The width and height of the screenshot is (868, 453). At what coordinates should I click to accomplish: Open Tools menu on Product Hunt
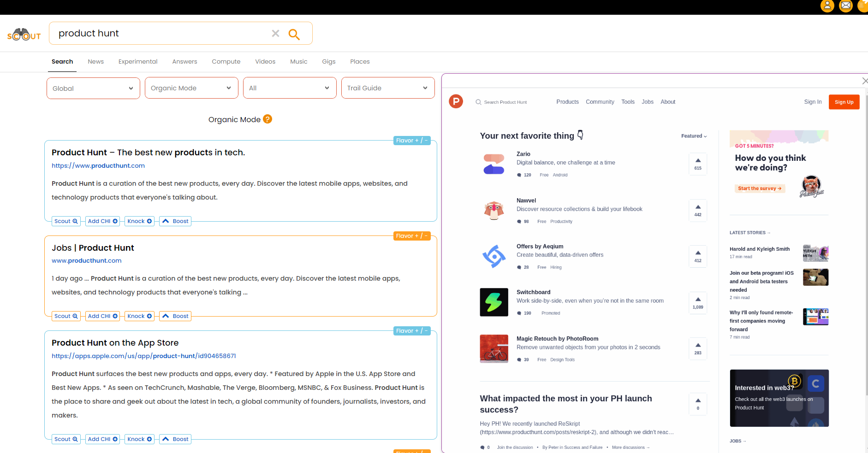[x=628, y=102]
